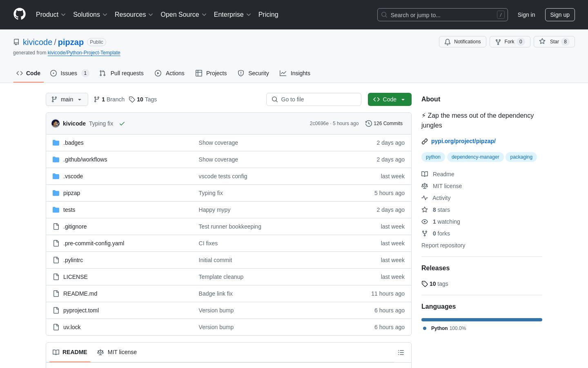Click the file icon for pyproject.toml
Viewport: 588px width, 368px height.
pos(56,310)
